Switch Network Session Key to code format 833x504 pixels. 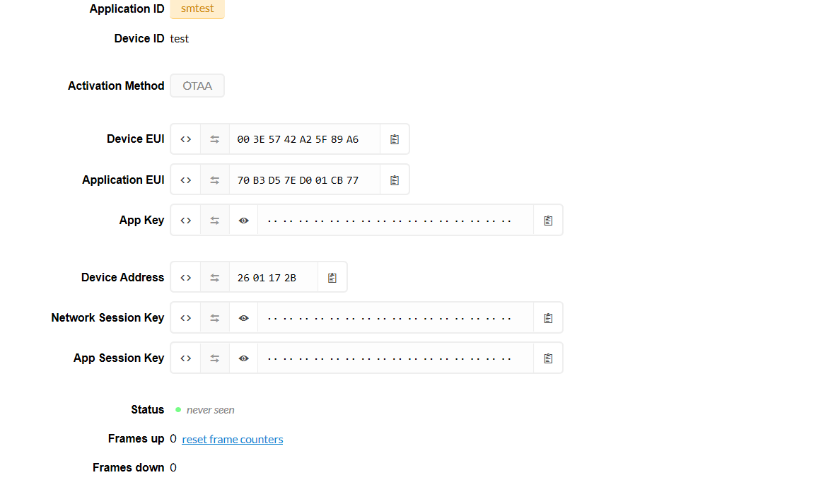[x=185, y=318]
